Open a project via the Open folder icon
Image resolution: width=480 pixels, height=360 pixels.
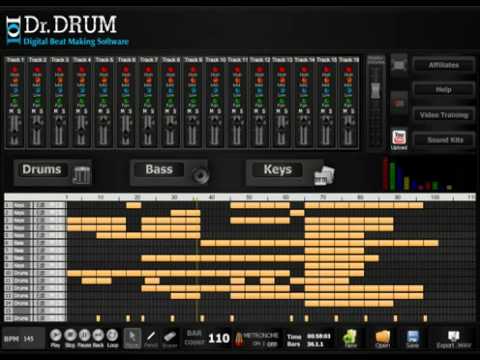tap(382, 337)
